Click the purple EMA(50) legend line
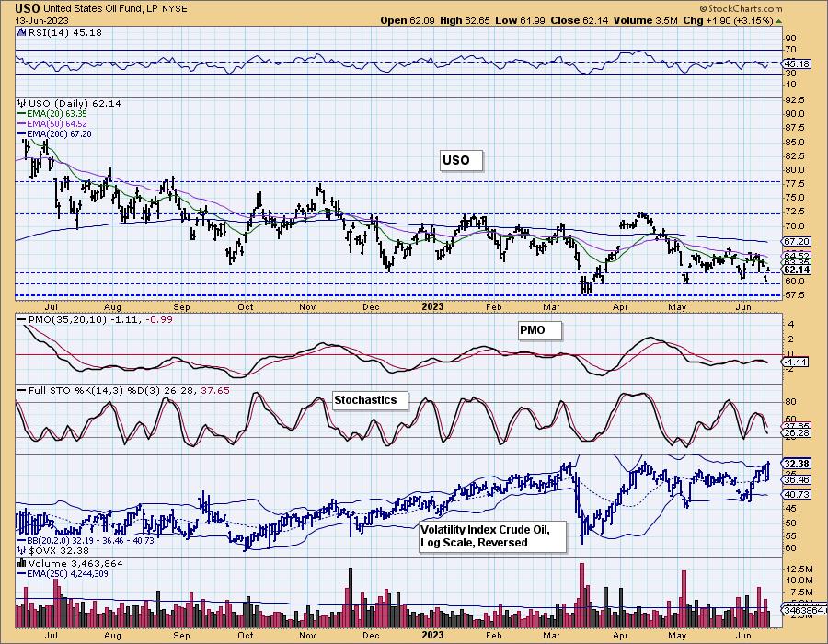 click(x=22, y=123)
